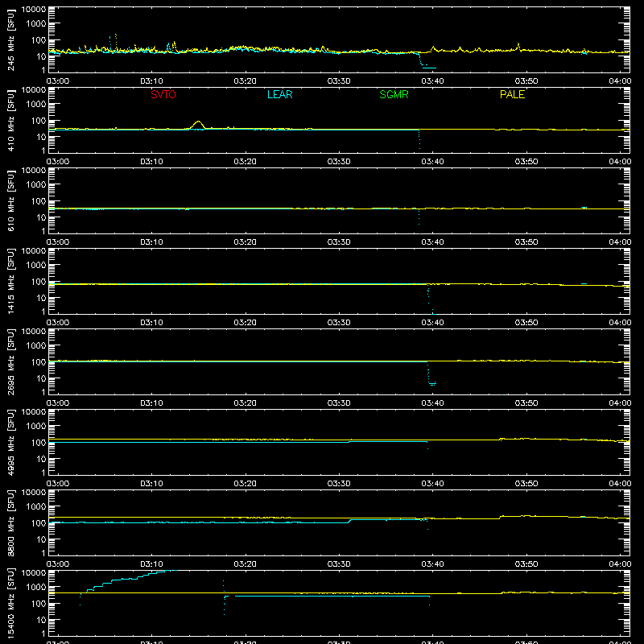Image resolution: width=644 pixels, height=644 pixels.
Task: Click the 03:40 time label under 8800 MHz plot
Action: [432, 564]
